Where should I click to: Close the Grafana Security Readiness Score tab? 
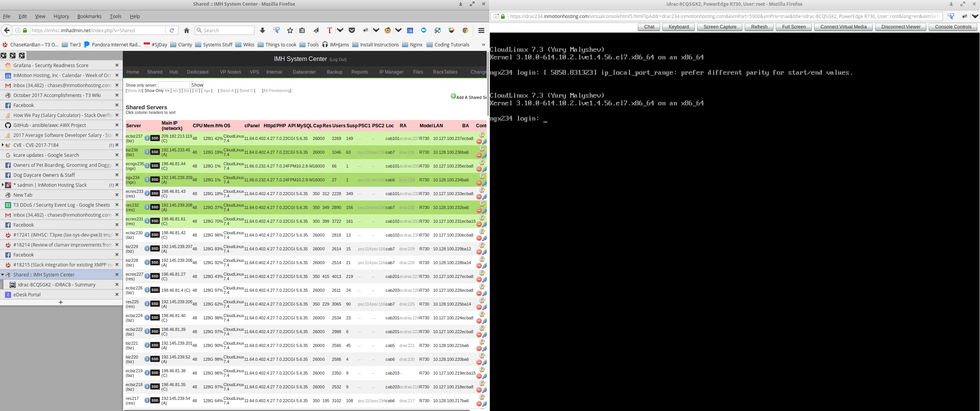(x=117, y=65)
